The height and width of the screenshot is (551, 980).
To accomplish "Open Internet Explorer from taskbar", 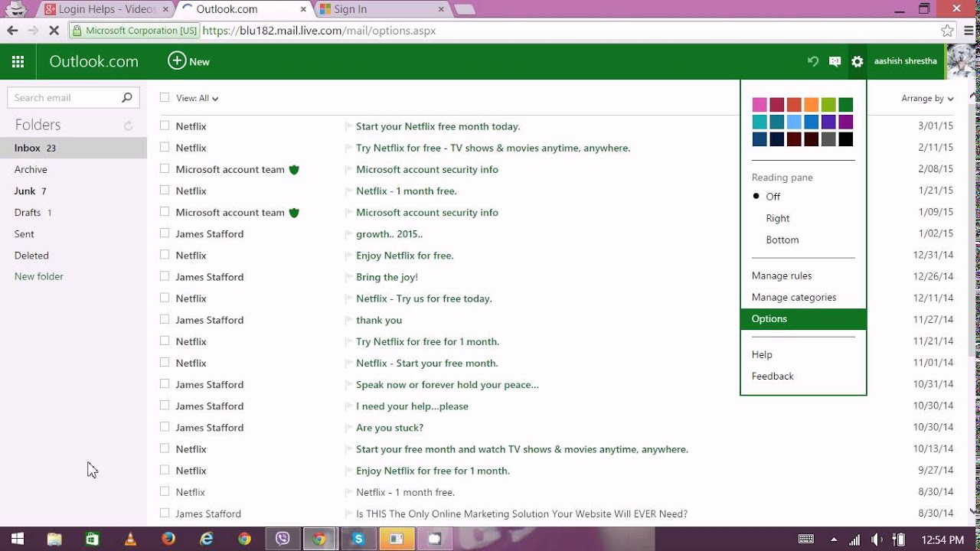I will [207, 539].
